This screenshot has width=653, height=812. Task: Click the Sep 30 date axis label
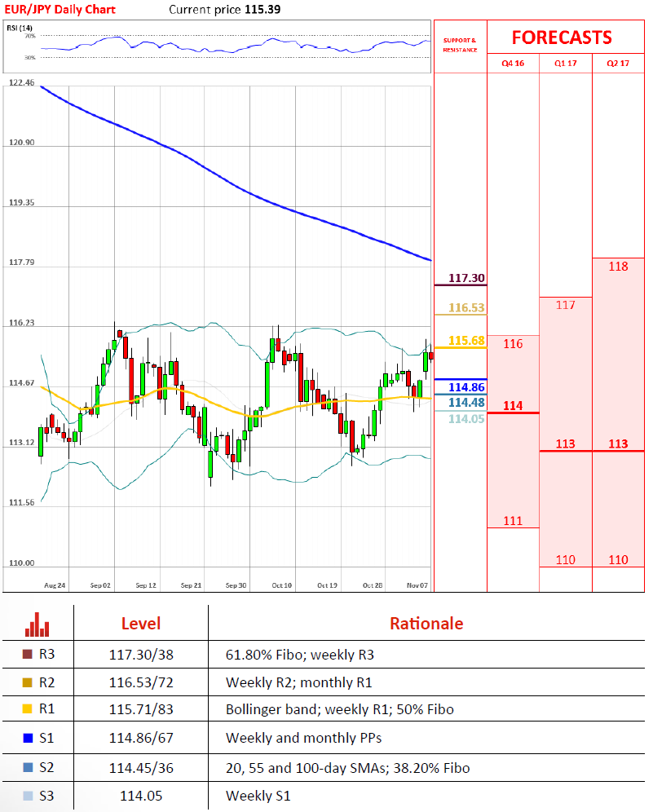tap(236, 585)
